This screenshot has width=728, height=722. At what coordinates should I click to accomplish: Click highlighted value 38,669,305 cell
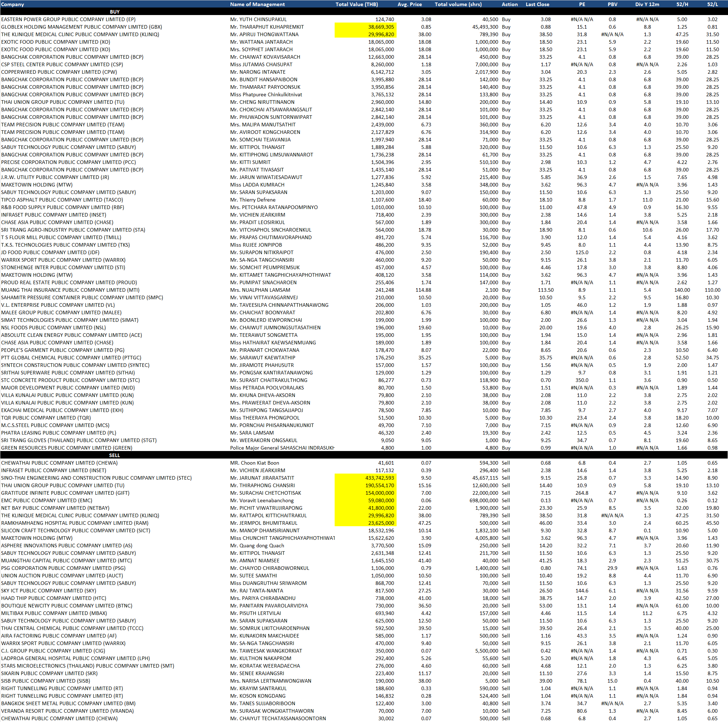click(380, 27)
